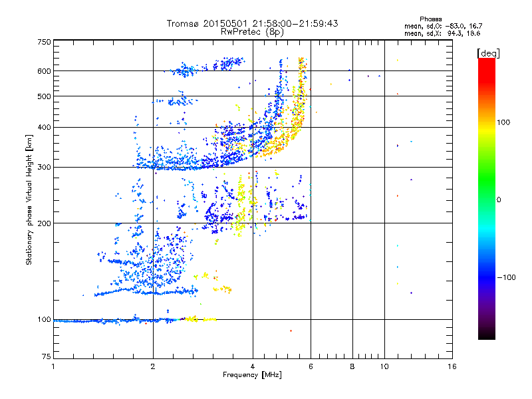Click the "RwPretec (8p)" subtitle

tap(252, 32)
